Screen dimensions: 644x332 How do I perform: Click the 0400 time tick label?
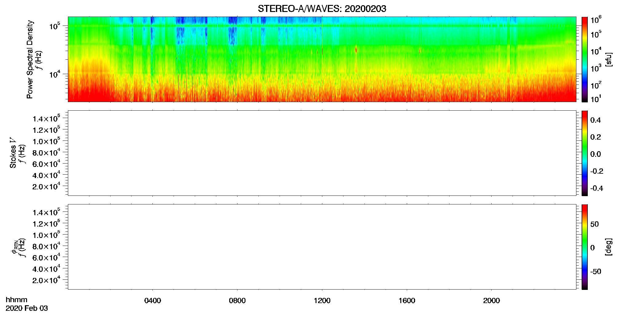pos(153,301)
